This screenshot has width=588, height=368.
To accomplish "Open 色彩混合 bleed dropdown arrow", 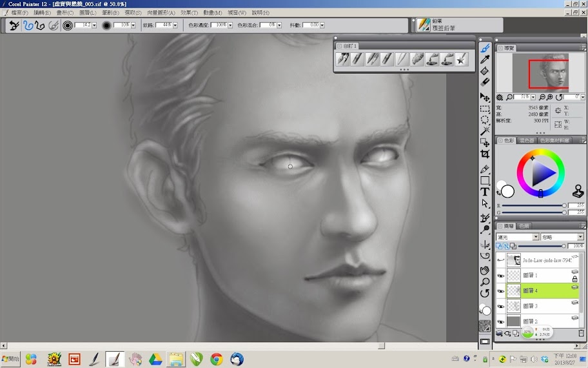I will point(279,25).
